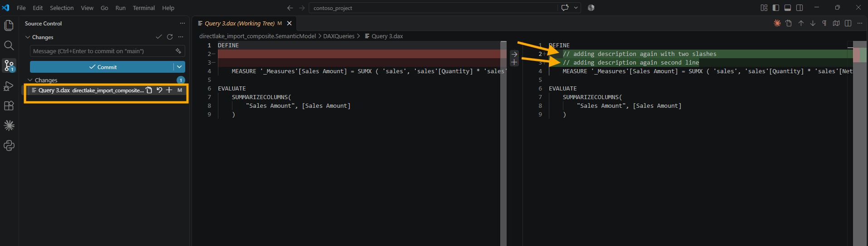Open the chat icon in title bar
The width and height of the screenshot is (868, 246).
[x=565, y=8]
